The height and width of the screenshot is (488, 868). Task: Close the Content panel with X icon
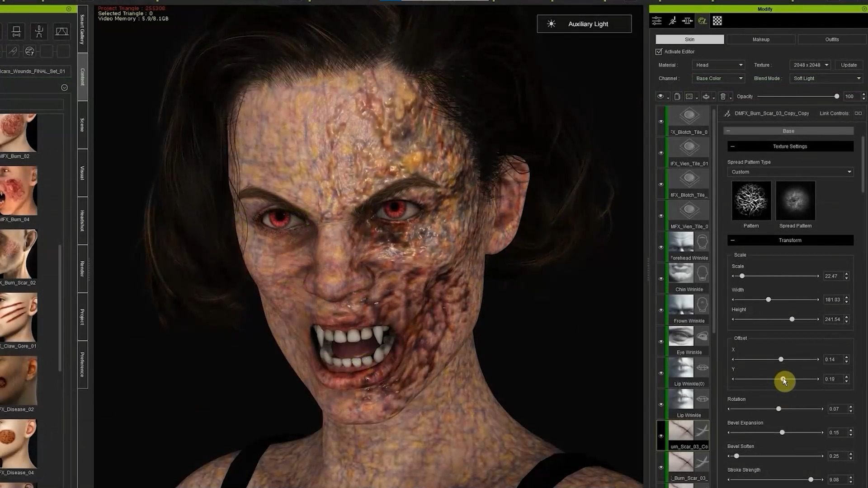pos(69,9)
